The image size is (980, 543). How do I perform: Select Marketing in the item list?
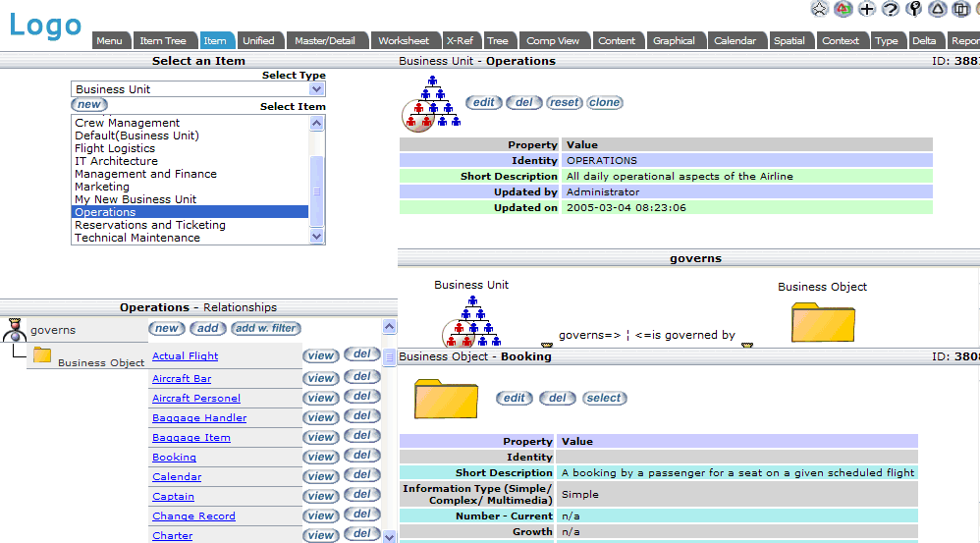point(102,187)
